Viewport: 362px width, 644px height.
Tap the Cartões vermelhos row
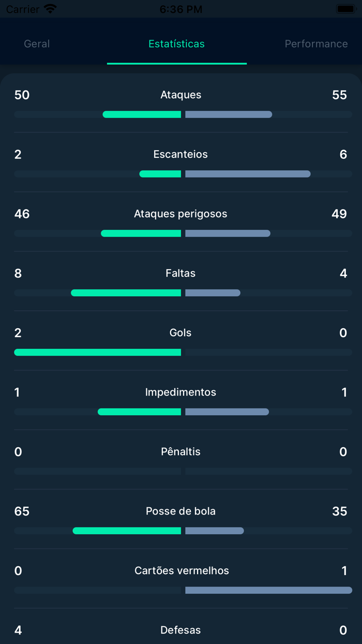(x=180, y=570)
